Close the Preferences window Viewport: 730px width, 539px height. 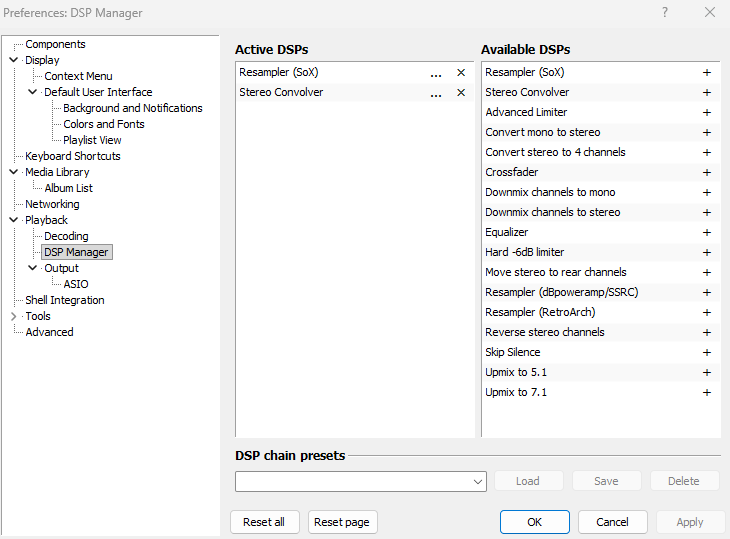tap(710, 12)
